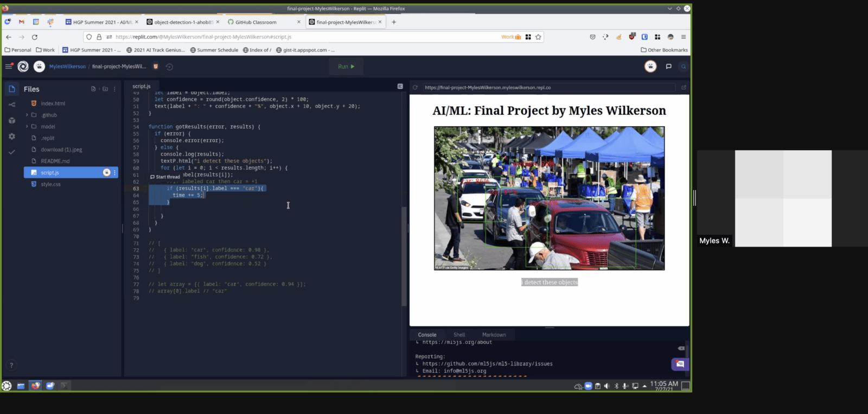Clear the console output
This screenshot has width=868, height=414.
[x=681, y=348]
